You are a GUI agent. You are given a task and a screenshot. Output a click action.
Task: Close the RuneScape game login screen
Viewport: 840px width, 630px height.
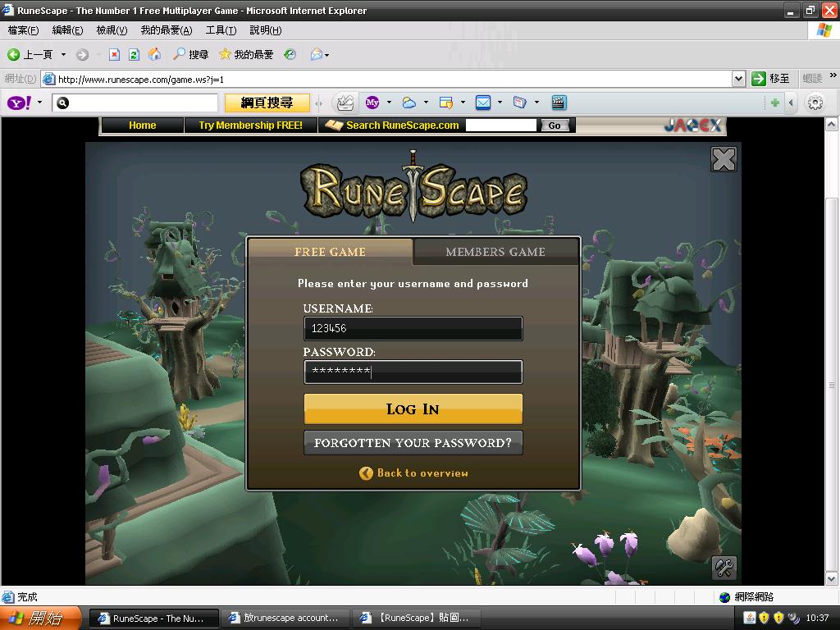tap(724, 159)
